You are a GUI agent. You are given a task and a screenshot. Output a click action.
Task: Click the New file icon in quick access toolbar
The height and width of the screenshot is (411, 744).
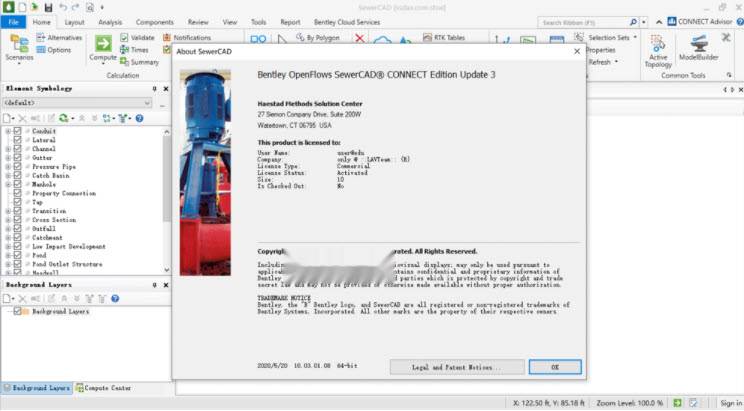pyautogui.click(x=22, y=7)
